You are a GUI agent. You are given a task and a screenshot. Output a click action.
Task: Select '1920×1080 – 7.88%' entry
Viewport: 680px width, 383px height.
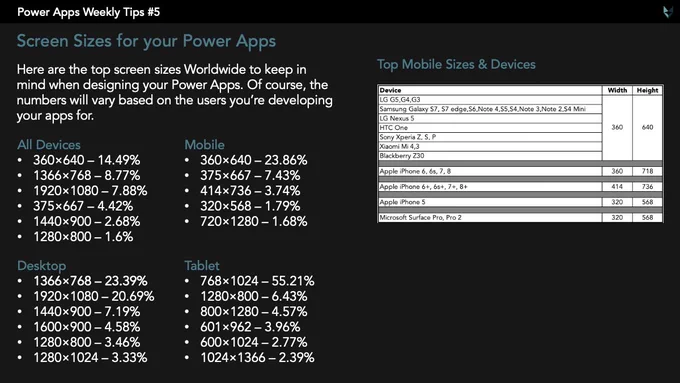pos(90,191)
